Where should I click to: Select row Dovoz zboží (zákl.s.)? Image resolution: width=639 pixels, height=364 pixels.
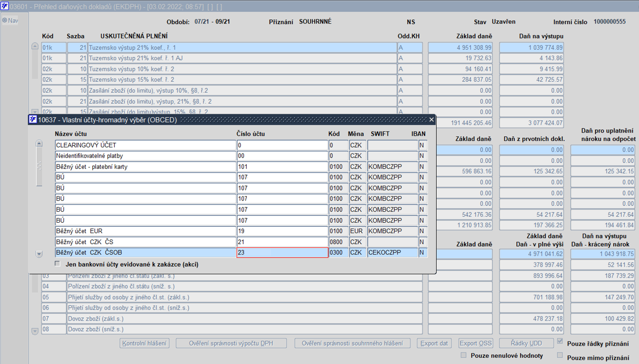[x=244, y=319]
